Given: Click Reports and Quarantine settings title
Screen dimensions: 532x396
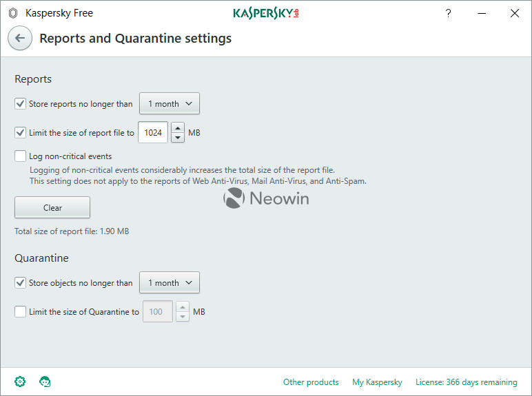Looking at the screenshot, I should point(135,39).
